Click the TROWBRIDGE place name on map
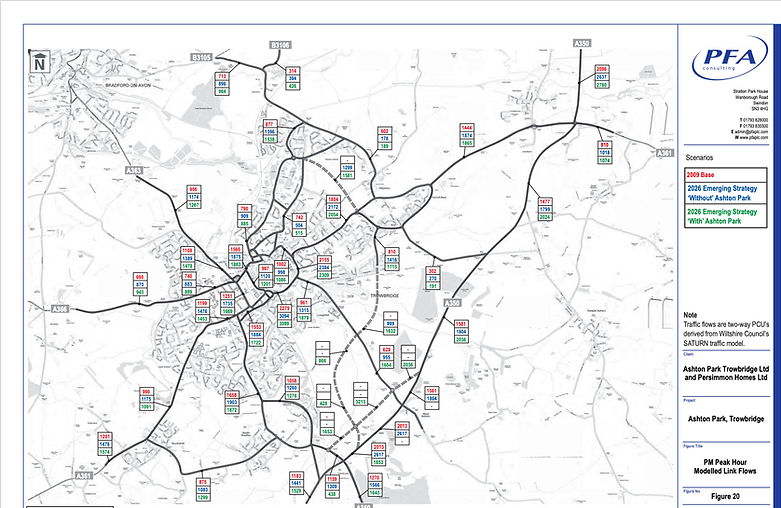Image resolution: width=781 pixels, height=508 pixels. tap(385, 296)
